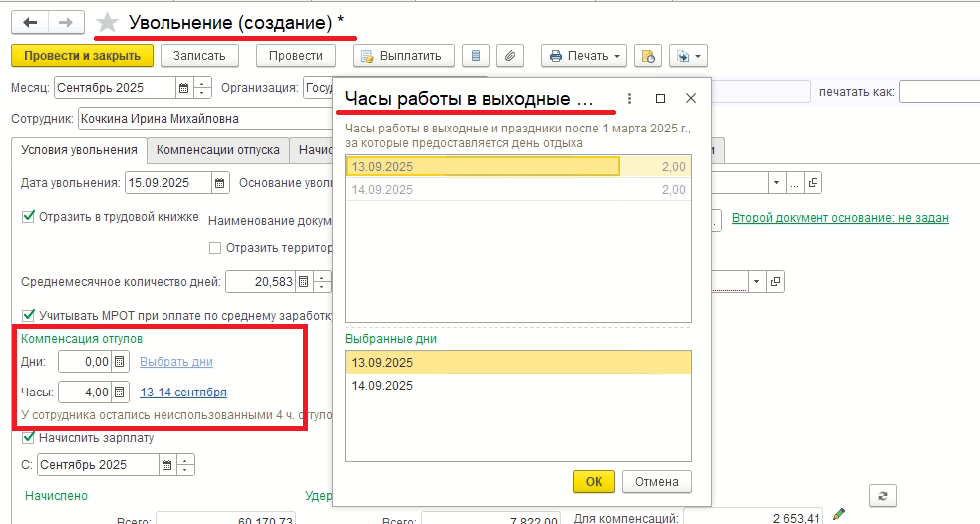This screenshot has height=524, width=980.
Task: Click the open icon beside the second dropdown
Action: tap(775, 282)
